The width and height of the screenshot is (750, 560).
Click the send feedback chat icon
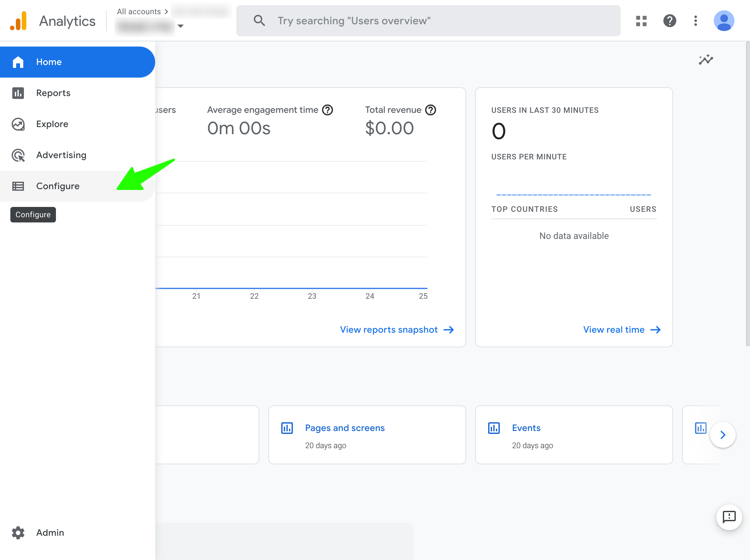pos(729,517)
